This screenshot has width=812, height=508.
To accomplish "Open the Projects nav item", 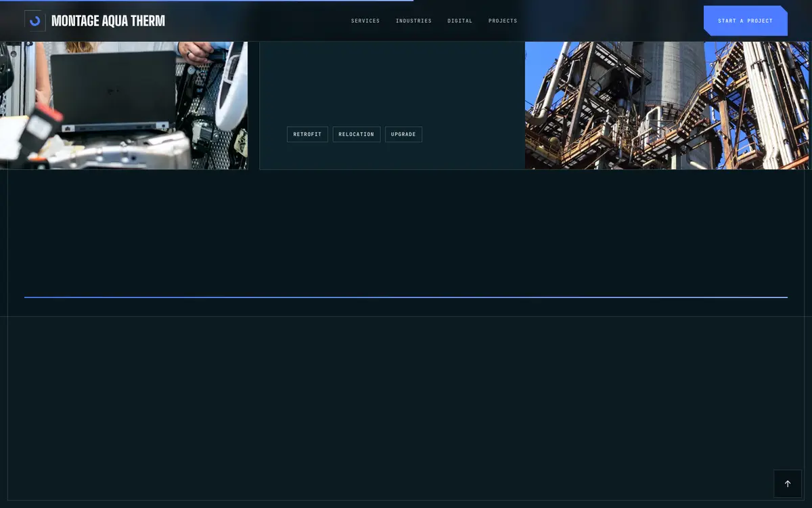I will (x=503, y=21).
